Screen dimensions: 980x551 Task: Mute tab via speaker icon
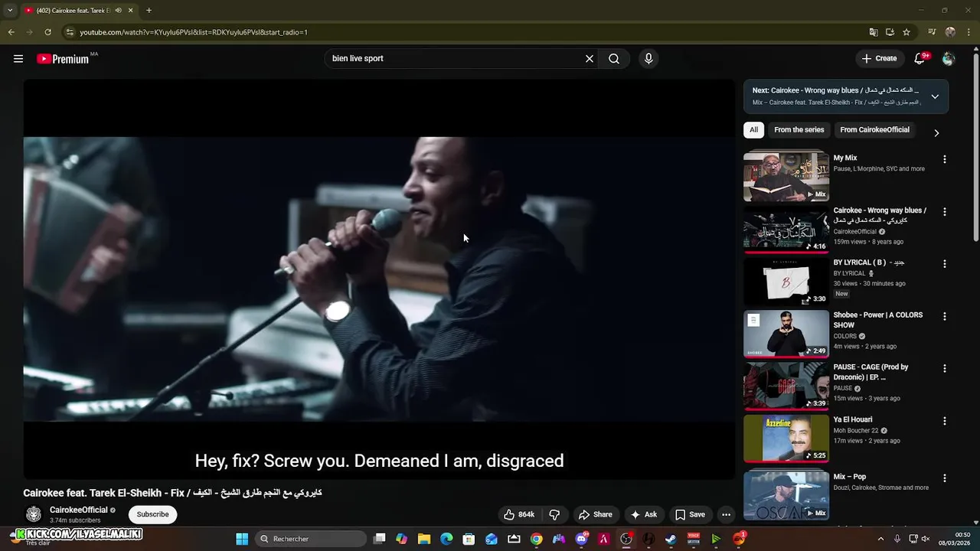[118, 11]
